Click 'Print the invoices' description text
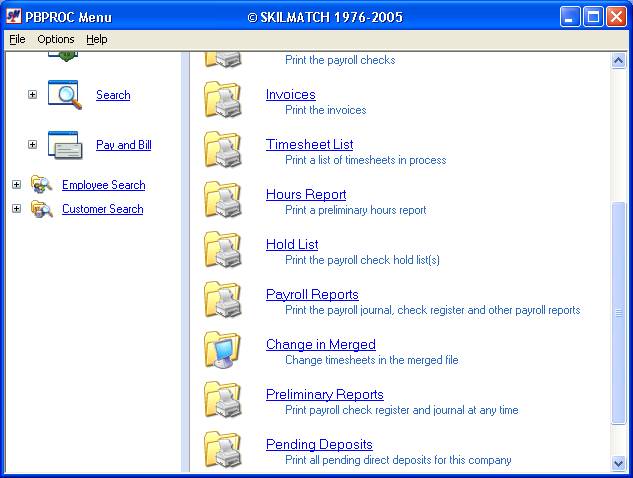This screenshot has height=478, width=633. (325, 110)
